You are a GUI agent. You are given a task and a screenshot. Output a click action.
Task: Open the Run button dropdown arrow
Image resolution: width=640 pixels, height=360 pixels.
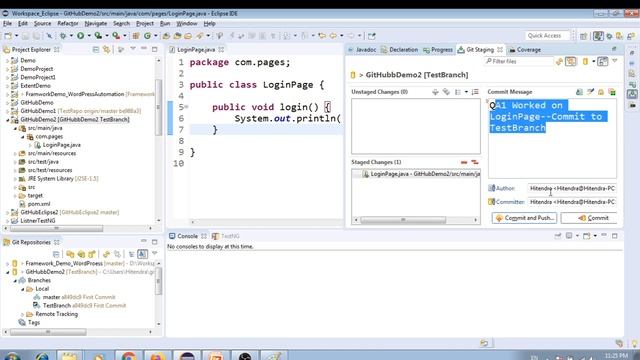pyautogui.click(x=89, y=36)
